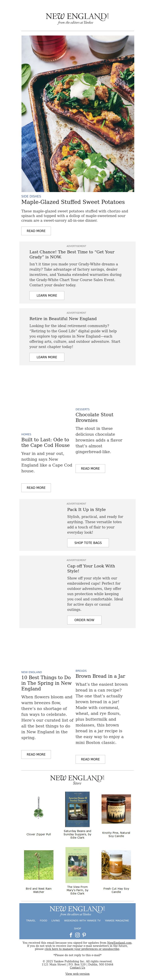
Task: Open the Instagram icon in the footer
Action: coord(77,935)
